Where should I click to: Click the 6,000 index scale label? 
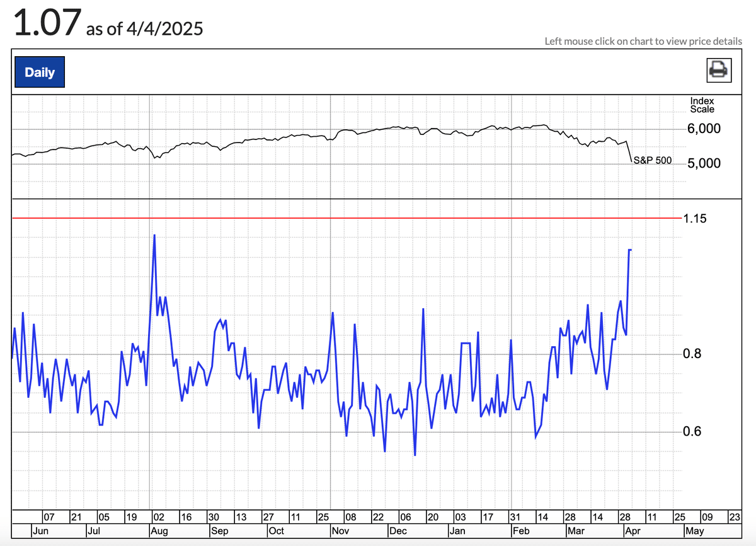(704, 129)
